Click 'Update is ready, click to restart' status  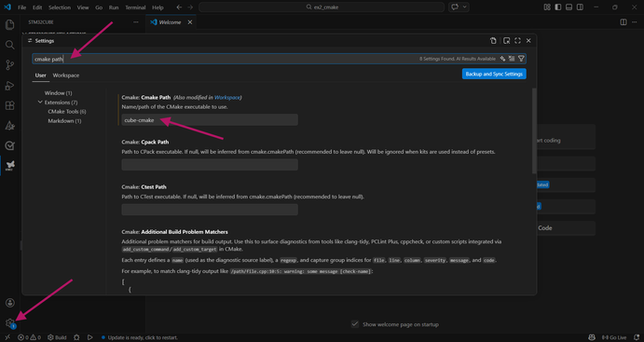click(140, 337)
